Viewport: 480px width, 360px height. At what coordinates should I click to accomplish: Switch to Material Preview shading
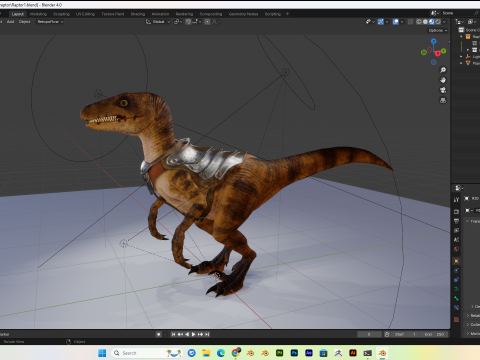pos(432,22)
